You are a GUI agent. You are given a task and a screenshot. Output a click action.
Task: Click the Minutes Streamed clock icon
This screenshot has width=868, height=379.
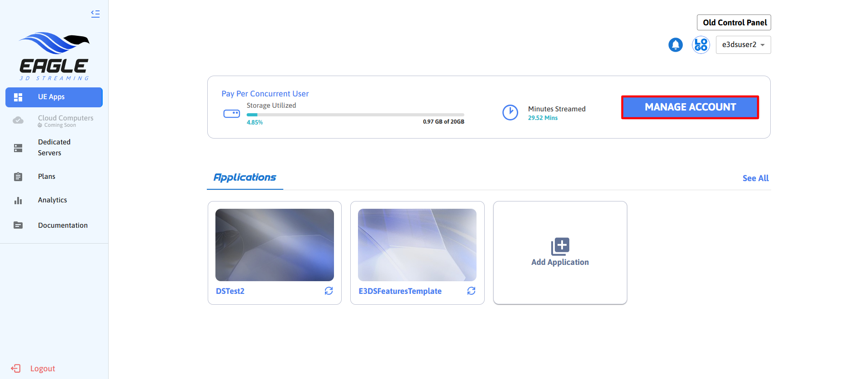pyautogui.click(x=510, y=112)
